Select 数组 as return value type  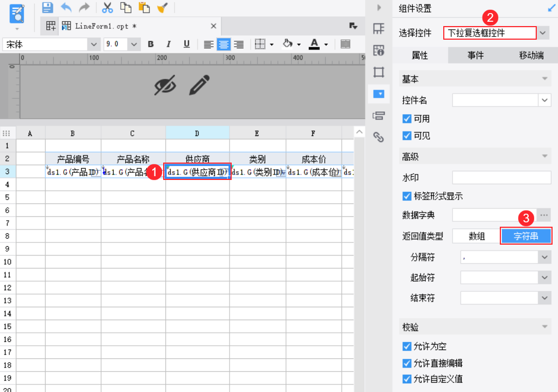click(476, 236)
